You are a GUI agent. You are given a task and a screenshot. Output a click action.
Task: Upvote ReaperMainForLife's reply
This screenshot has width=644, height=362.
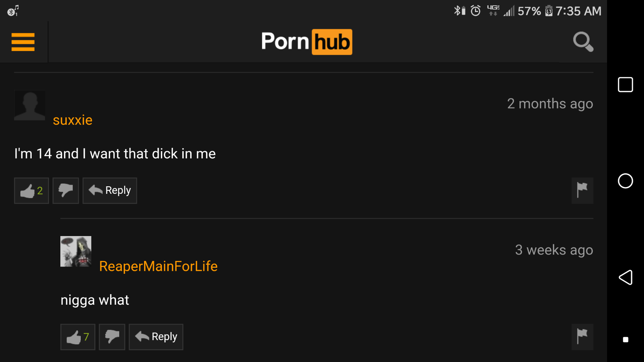(78, 337)
